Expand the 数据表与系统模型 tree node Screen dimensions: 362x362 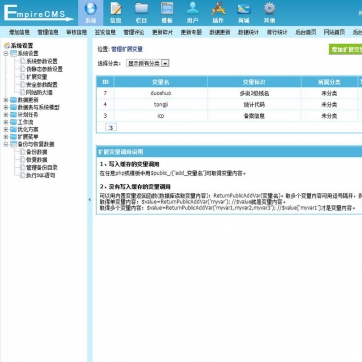pos(6,107)
